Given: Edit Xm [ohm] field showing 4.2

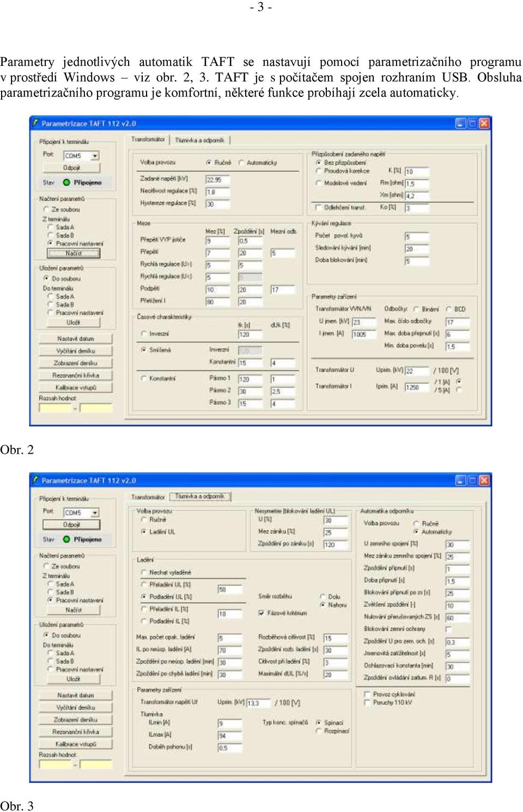Looking at the screenshot, I should (417, 196).
